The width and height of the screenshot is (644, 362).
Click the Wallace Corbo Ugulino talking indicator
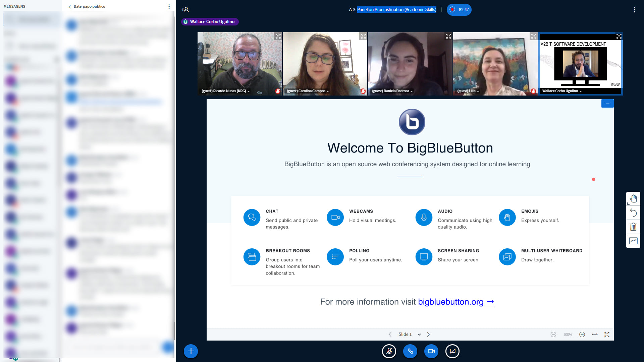[210, 22]
